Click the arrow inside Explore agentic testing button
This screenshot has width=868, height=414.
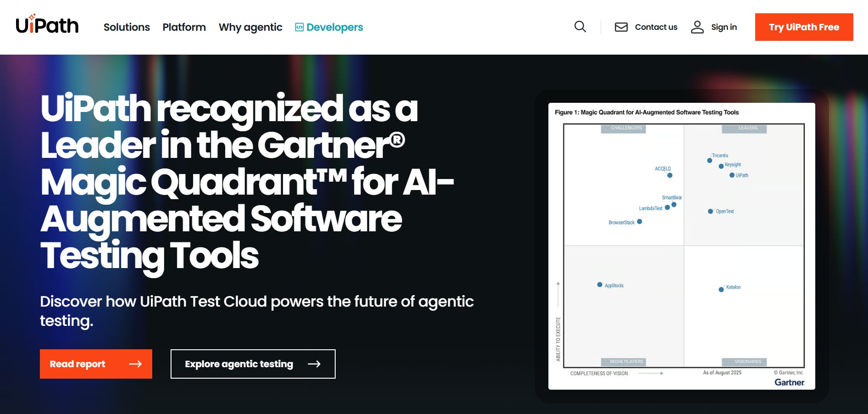(x=315, y=364)
